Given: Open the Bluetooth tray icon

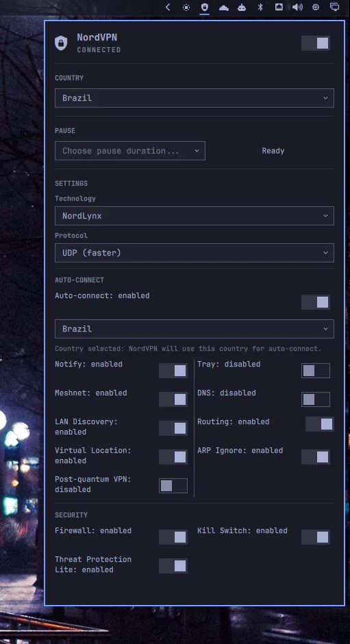Looking at the screenshot, I should [260, 7].
